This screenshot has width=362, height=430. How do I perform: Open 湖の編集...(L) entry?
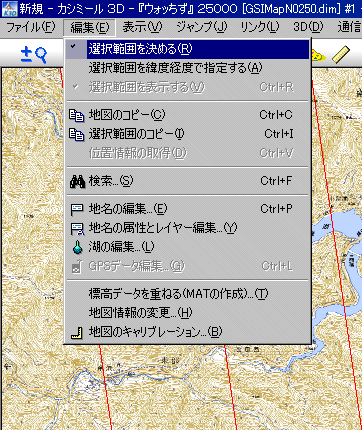[x=188, y=247]
